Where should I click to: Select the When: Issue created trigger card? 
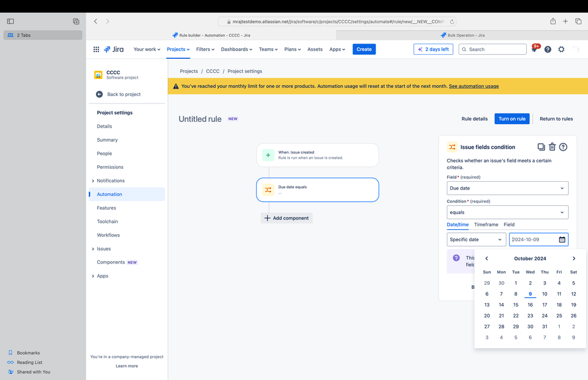[x=317, y=155]
